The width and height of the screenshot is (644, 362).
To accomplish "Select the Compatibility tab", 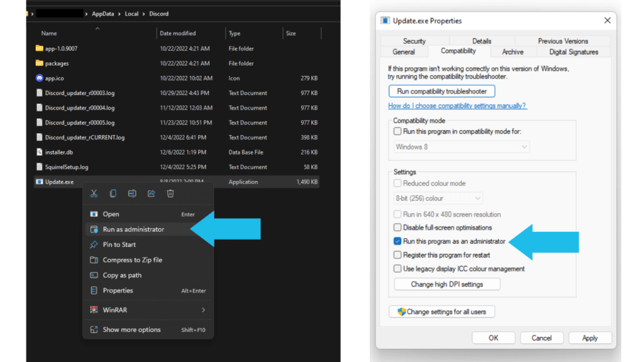I will (458, 51).
